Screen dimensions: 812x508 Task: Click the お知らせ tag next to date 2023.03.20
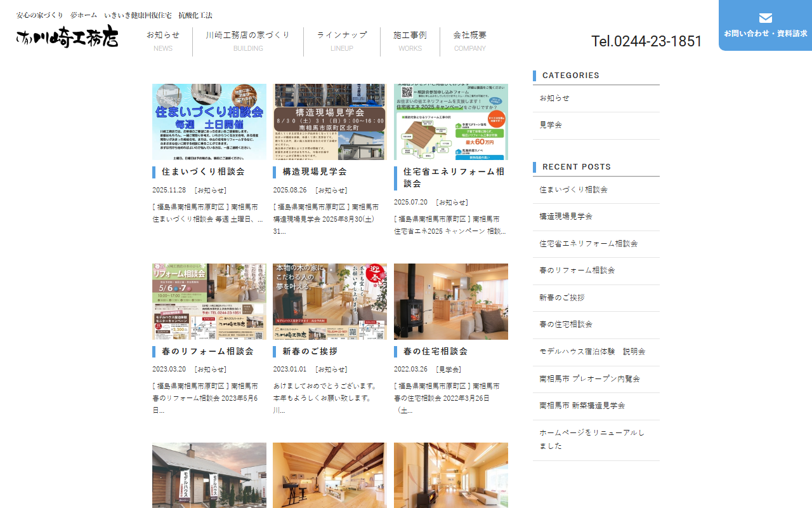[x=211, y=369]
